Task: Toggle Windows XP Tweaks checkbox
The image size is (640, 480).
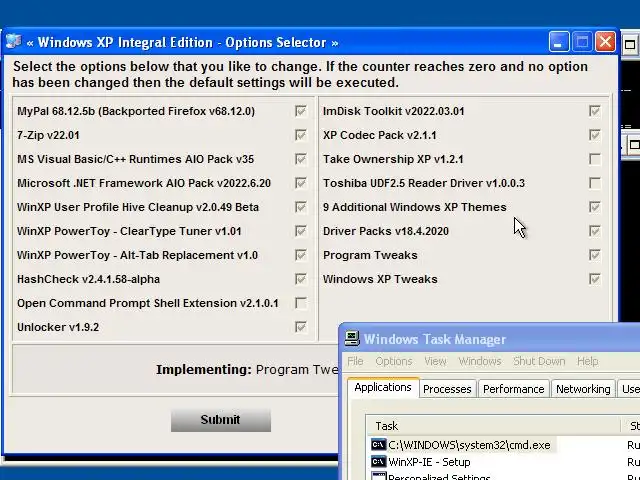Action: pyautogui.click(x=595, y=279)
